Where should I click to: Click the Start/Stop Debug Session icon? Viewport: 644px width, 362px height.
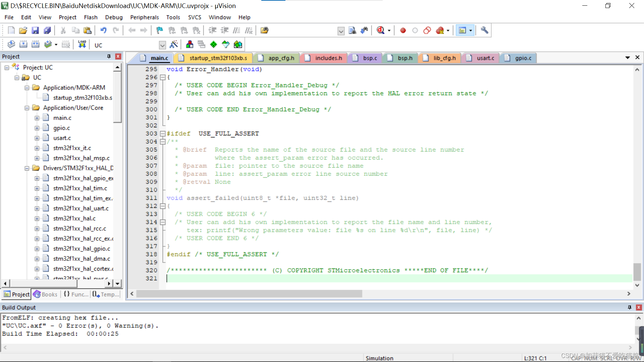click(380, 31)
